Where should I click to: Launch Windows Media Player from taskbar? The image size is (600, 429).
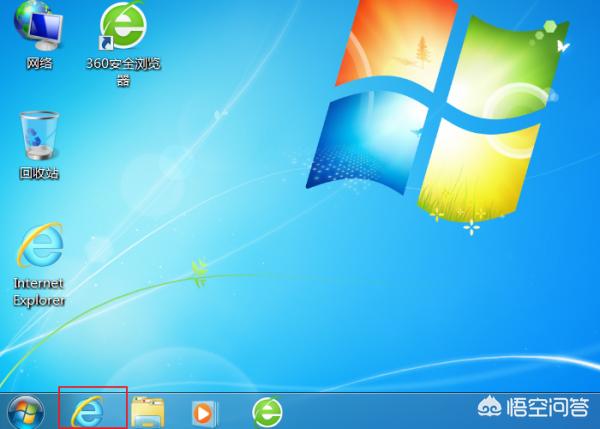(205, 411)
